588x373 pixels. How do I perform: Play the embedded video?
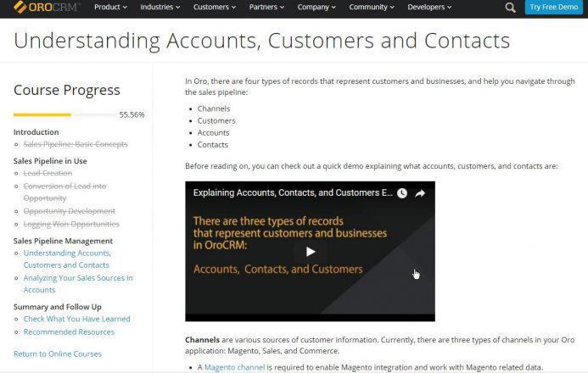point(311,251)
